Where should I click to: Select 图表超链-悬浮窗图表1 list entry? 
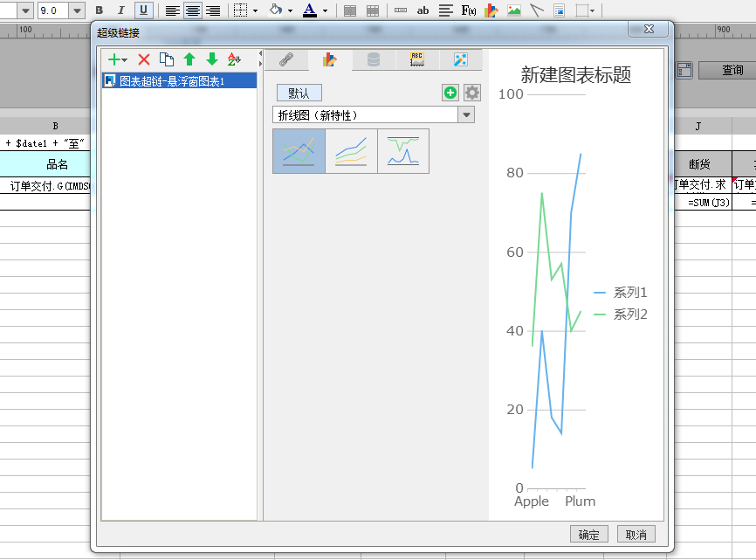179,81
